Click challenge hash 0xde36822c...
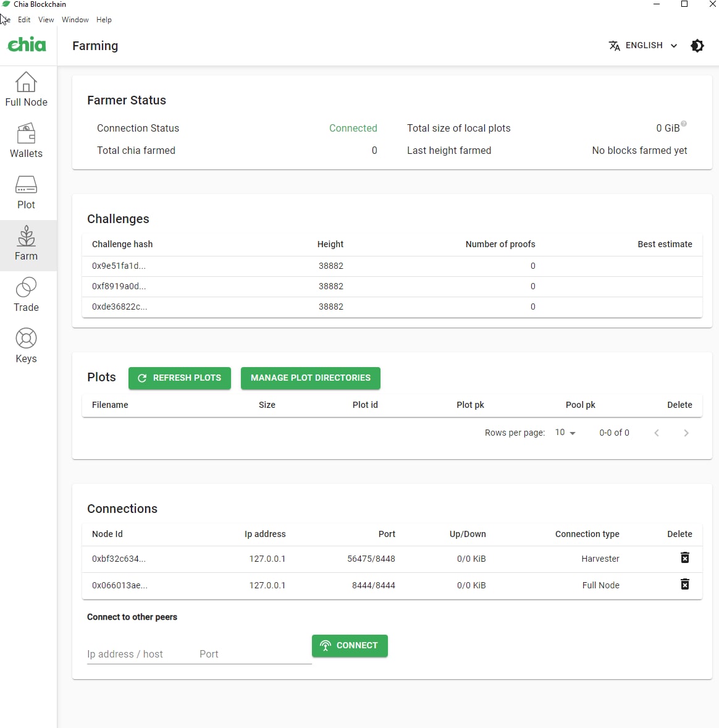The height and width of the screenshot is (728, 719). [119, 307]
